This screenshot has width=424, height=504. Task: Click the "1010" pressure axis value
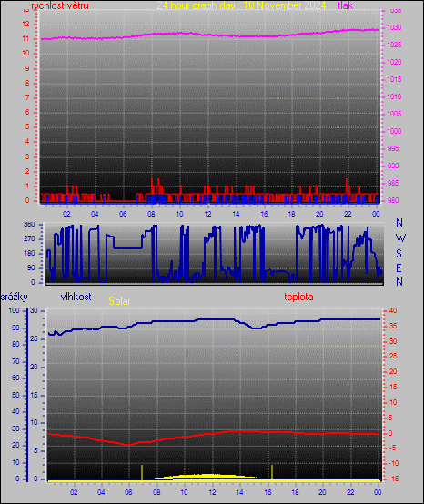394,96
